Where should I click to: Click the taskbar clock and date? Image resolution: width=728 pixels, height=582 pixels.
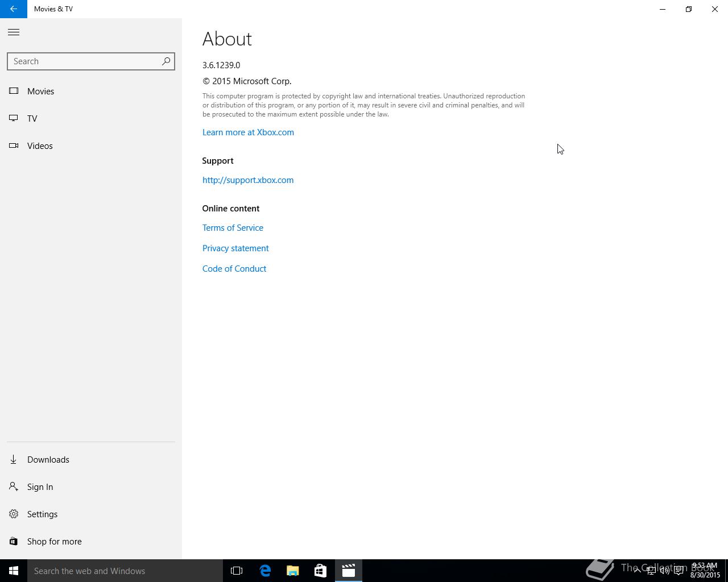click(x=705, y=571)
